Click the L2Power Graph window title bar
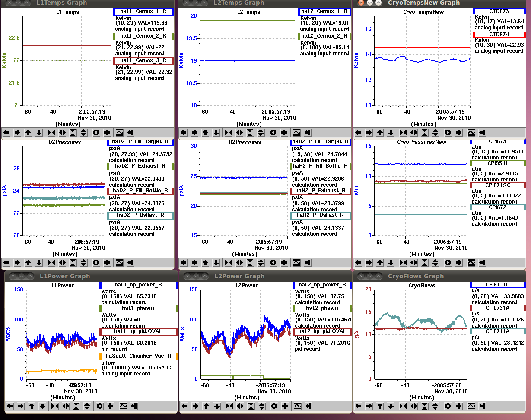The image size is (531, 420). coord(265,276)
